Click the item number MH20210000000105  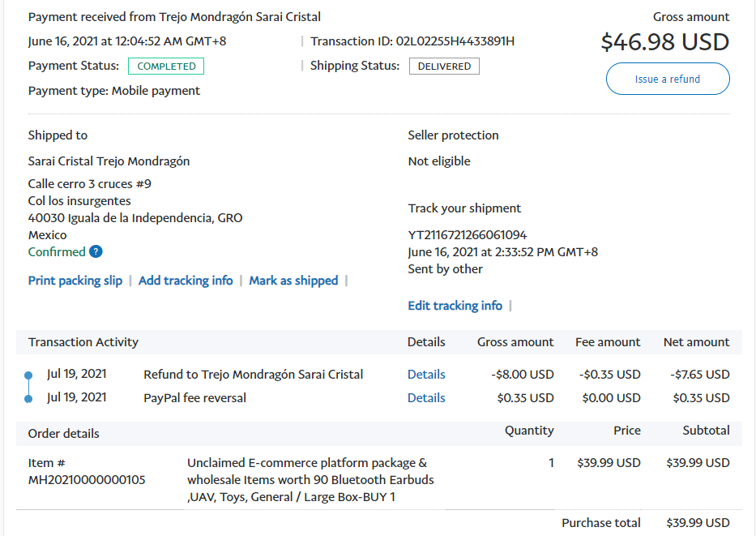point(87,479)
